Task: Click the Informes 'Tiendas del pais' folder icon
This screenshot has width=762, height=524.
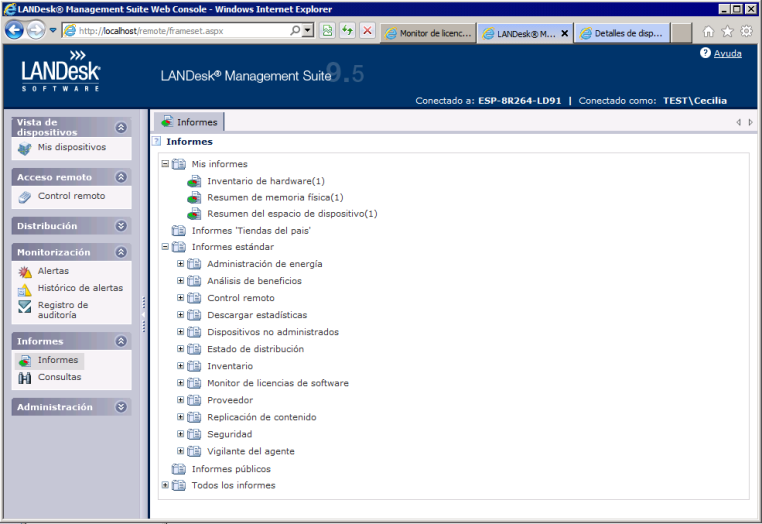Action: 179,230
